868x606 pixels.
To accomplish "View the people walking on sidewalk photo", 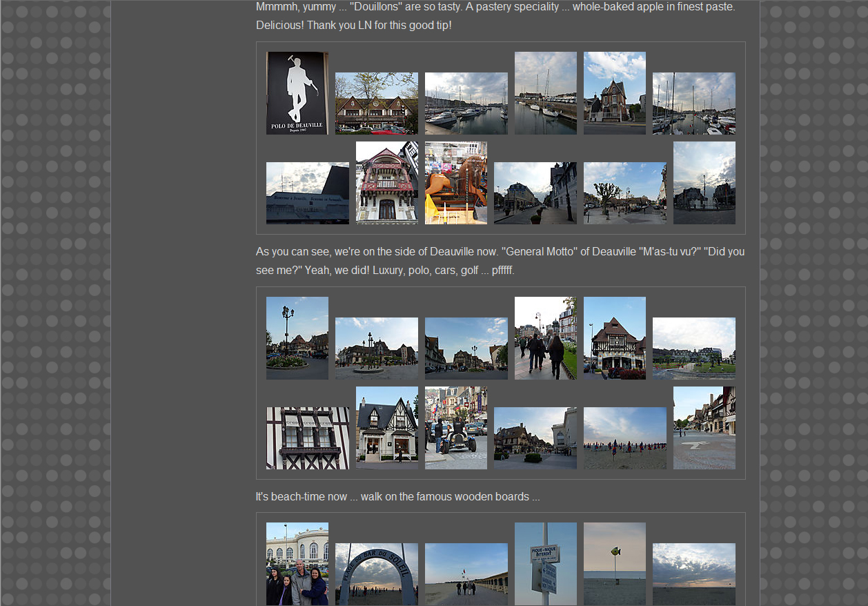I will pyautogui.click(x=545, y=338).
